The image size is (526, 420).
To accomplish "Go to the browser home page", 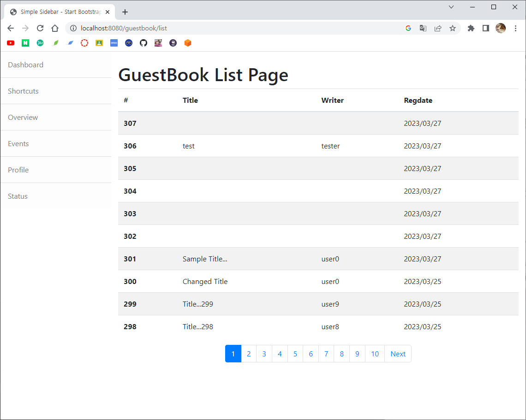I will coord(55,28).
